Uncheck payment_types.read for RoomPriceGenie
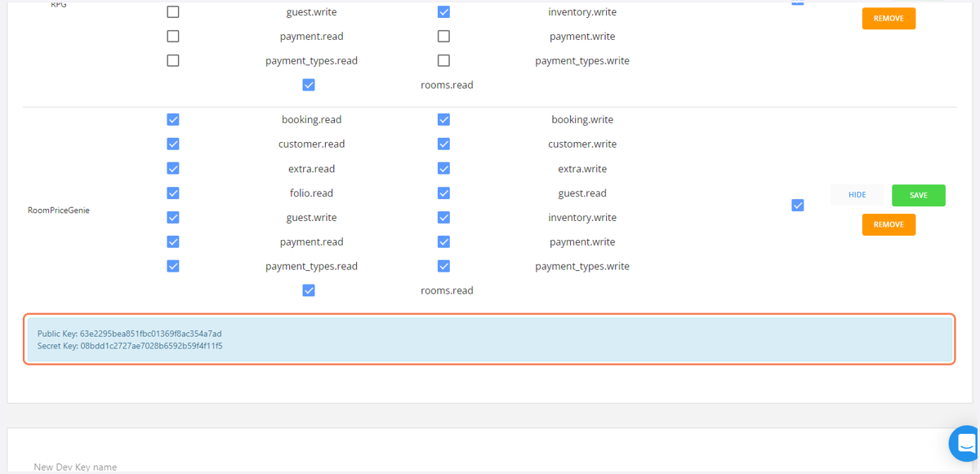980x474 pixels. (x=173, y=266)
